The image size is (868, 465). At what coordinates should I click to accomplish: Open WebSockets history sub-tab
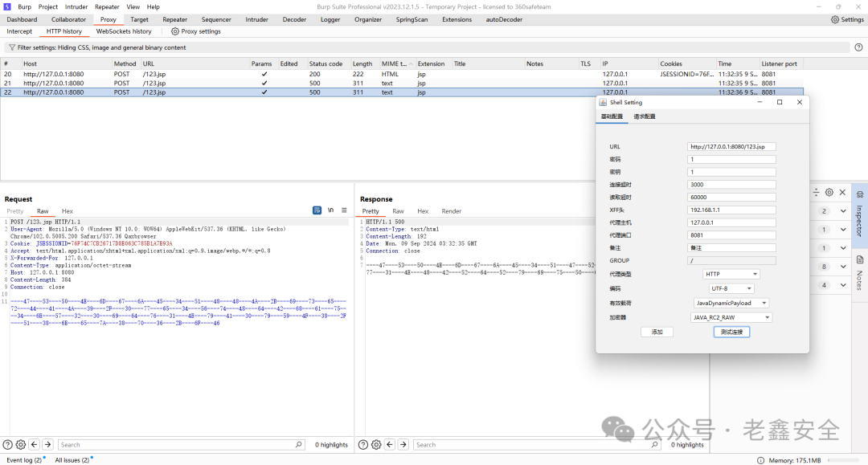click(124, 31)
